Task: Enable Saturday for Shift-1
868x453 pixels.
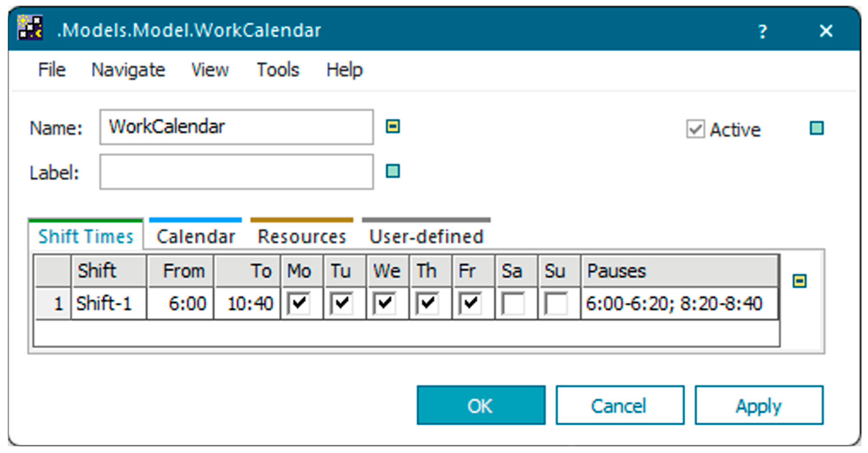Action: point(513,303)
